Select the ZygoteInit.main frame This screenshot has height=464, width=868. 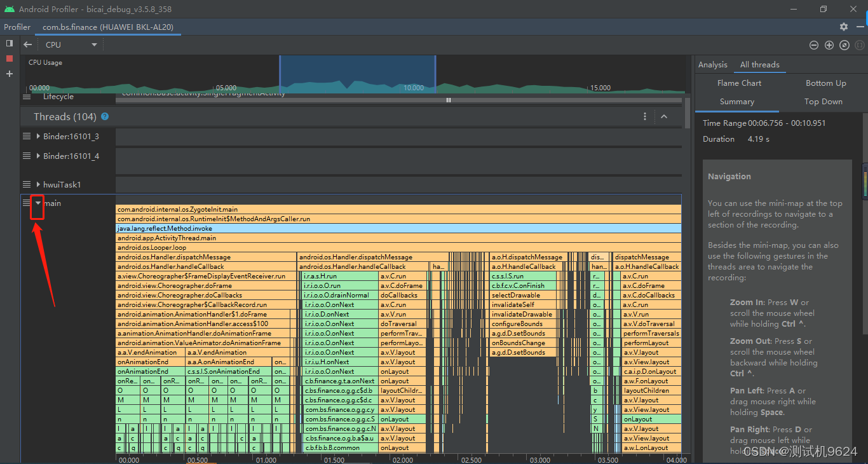pos(398,209)
